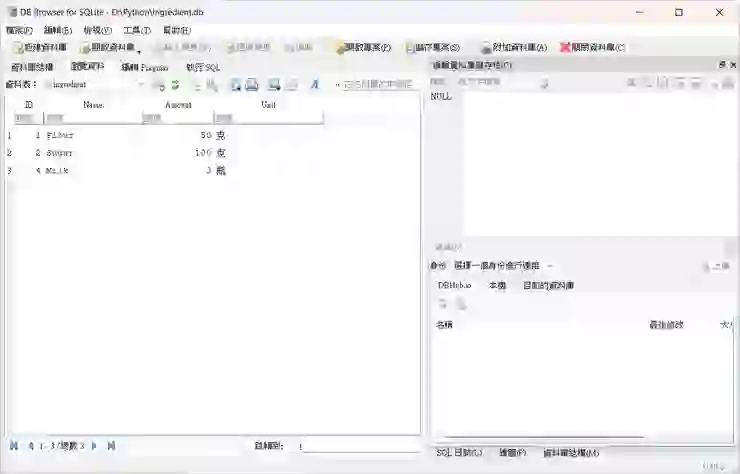Open the File menu
The image size is (740, 474).
click(19, 30)
